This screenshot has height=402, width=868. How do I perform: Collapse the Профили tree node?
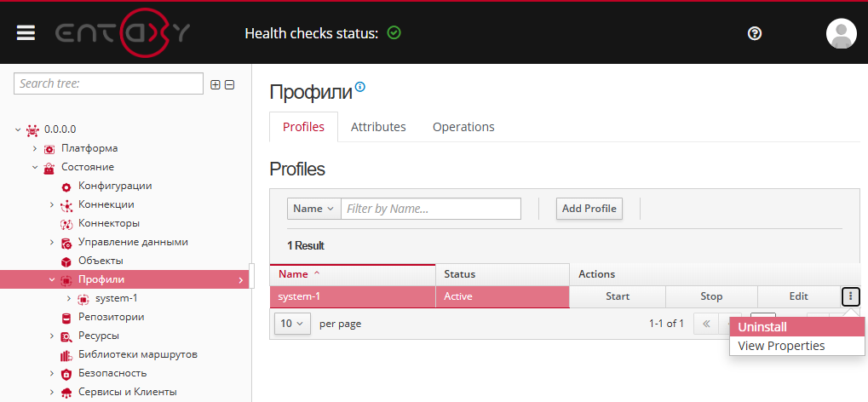pyautogui.click(x=51, y=279)
